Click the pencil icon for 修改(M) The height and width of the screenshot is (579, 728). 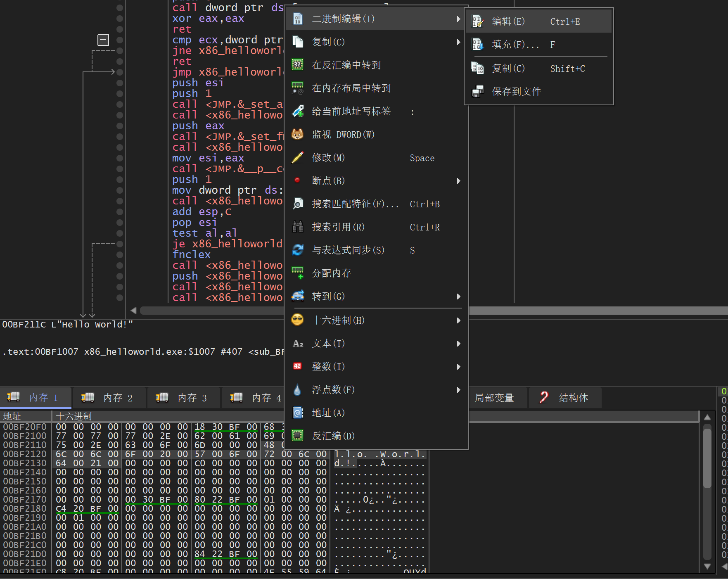coord(297,158)
